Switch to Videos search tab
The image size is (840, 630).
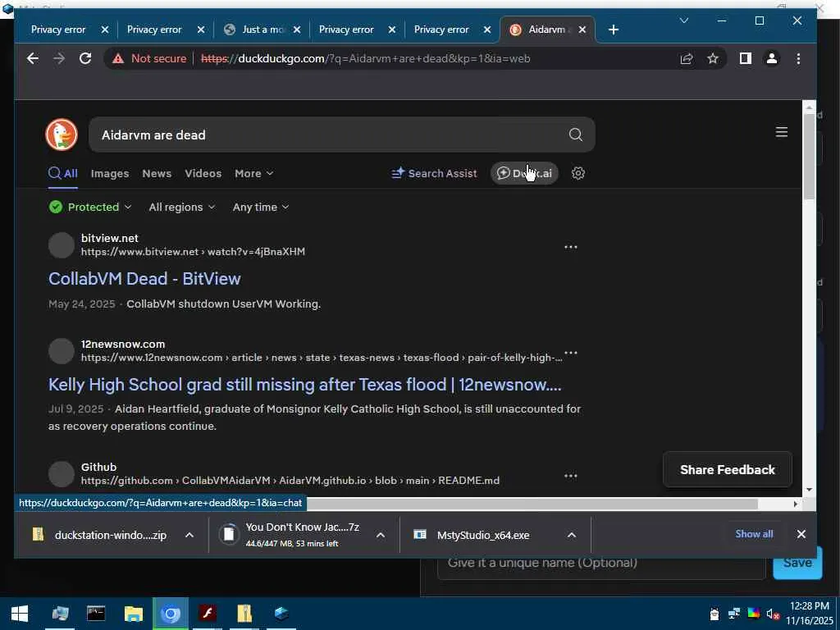203,173
